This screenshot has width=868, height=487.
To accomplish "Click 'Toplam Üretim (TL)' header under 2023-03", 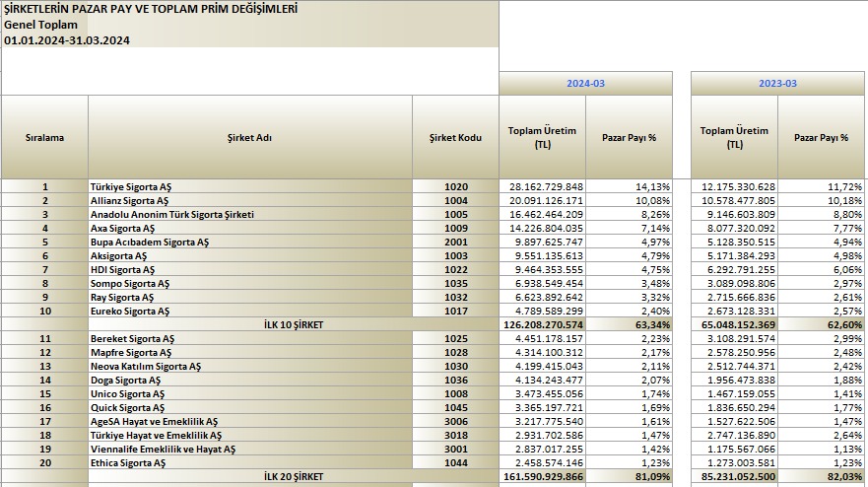I will coord(735,137).
